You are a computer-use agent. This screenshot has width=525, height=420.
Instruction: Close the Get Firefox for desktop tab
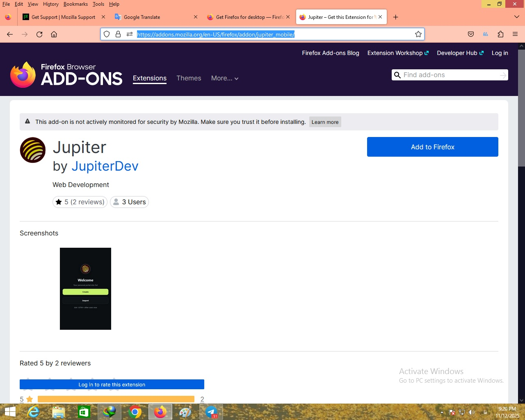tap(288, 17)
